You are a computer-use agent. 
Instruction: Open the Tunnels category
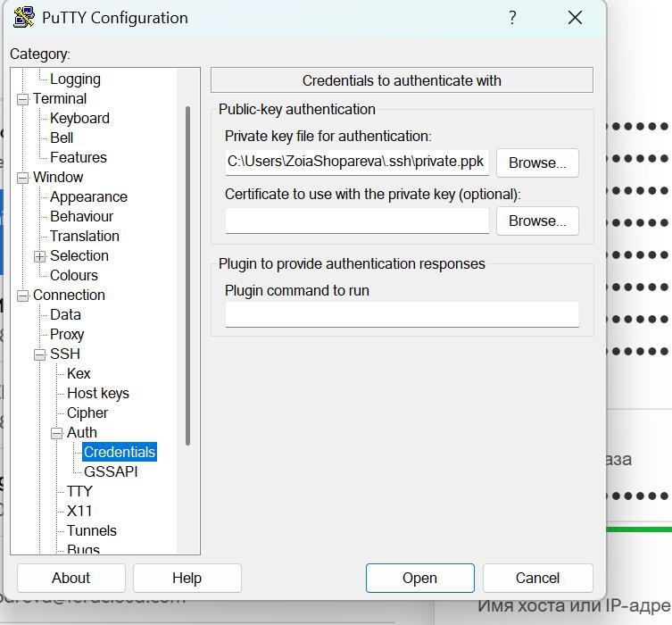point(92,530)
